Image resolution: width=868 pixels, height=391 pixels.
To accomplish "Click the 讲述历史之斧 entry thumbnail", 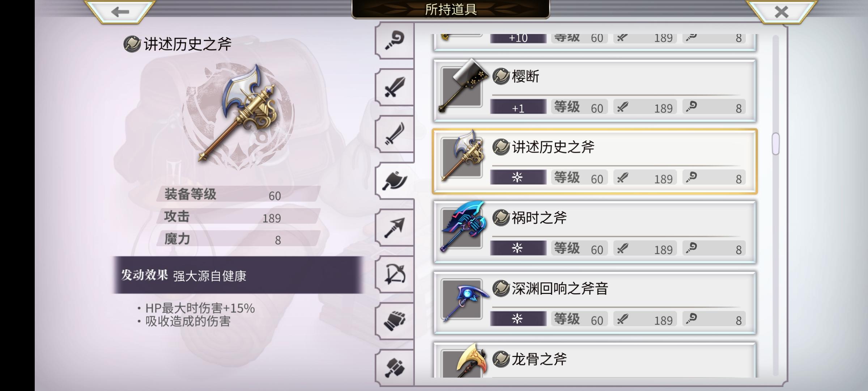I will 463,156.
